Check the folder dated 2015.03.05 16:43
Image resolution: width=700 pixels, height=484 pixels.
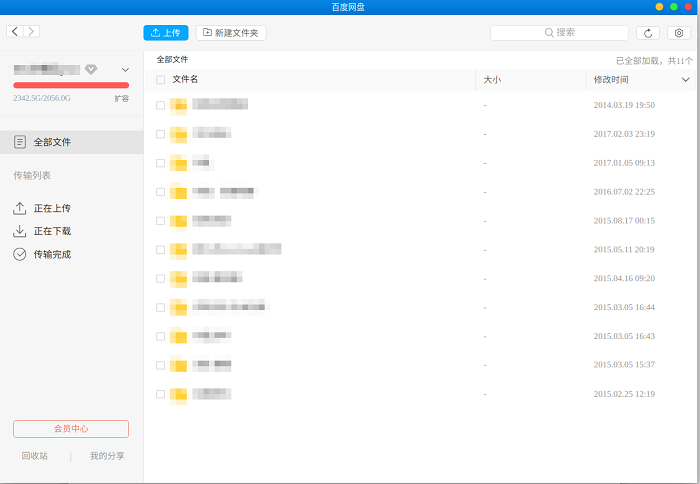click(160, 336)
